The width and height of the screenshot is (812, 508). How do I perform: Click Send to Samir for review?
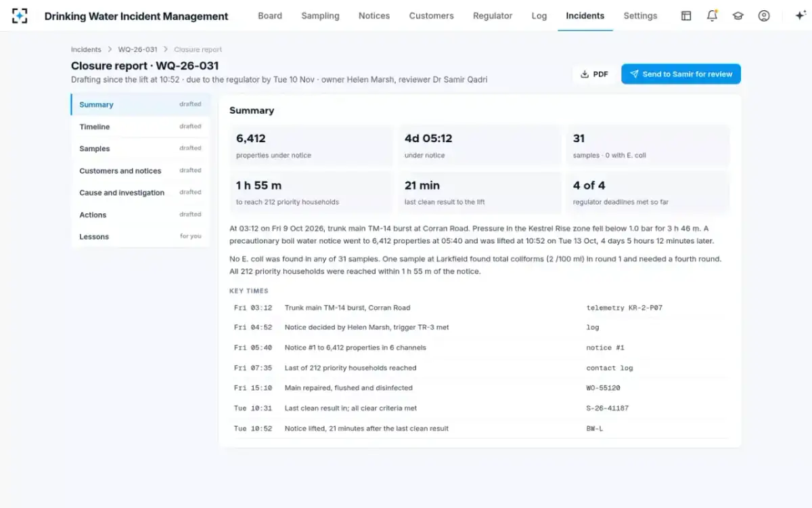681,74
